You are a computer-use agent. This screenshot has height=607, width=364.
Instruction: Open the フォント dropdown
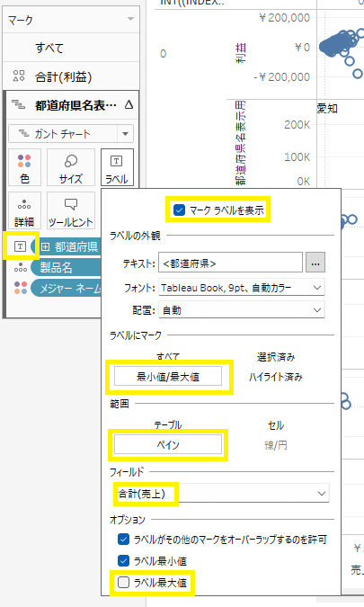click(242, 288)
